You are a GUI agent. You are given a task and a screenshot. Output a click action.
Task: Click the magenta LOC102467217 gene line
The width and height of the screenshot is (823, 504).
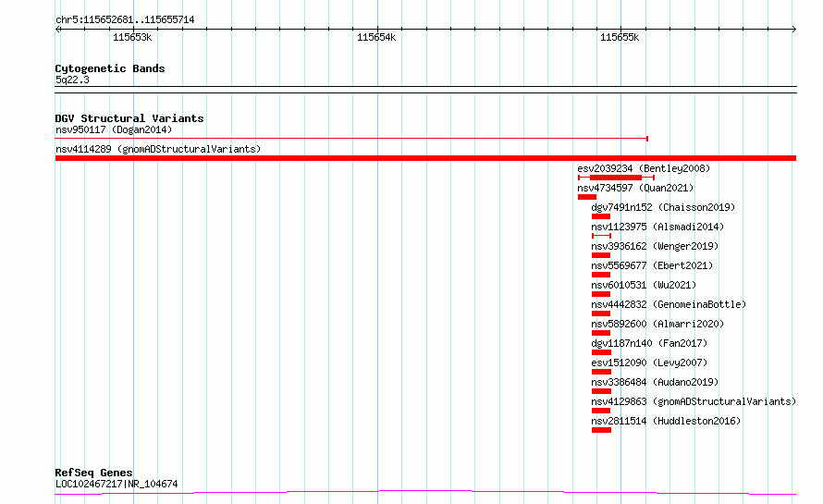coord(425,493)
